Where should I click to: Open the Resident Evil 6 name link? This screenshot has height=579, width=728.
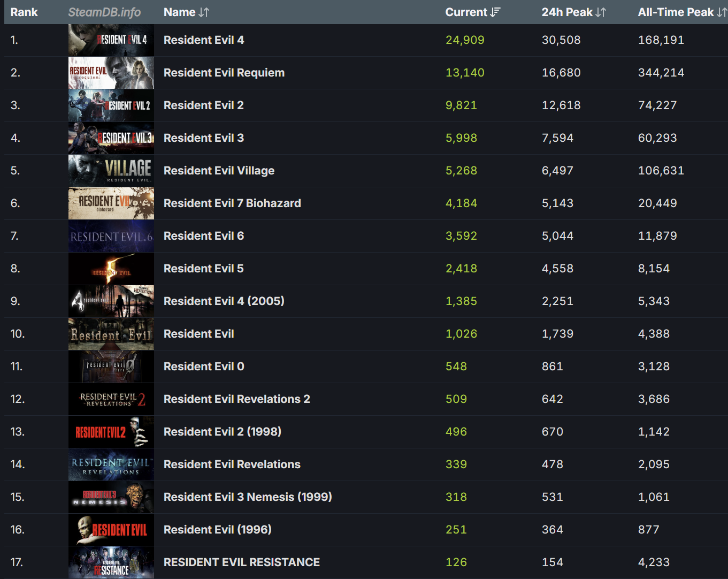pyautogui.click(x=204, y=236)
